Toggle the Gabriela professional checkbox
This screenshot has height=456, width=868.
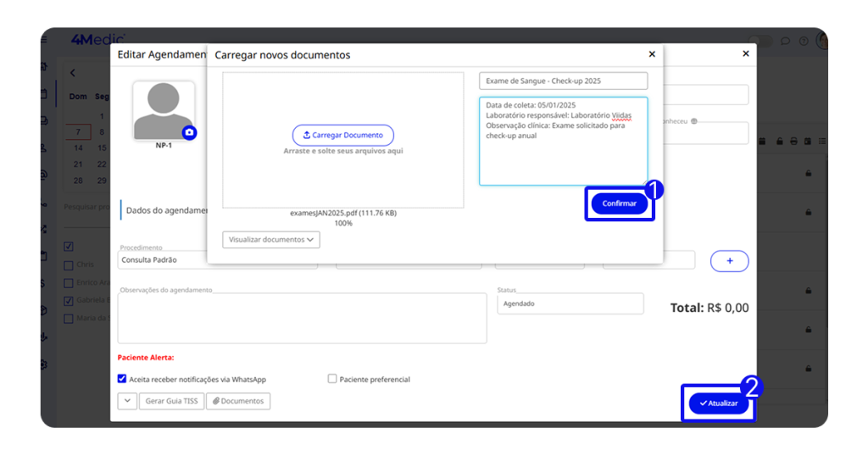pyautogui.click(x=69, y=300)
